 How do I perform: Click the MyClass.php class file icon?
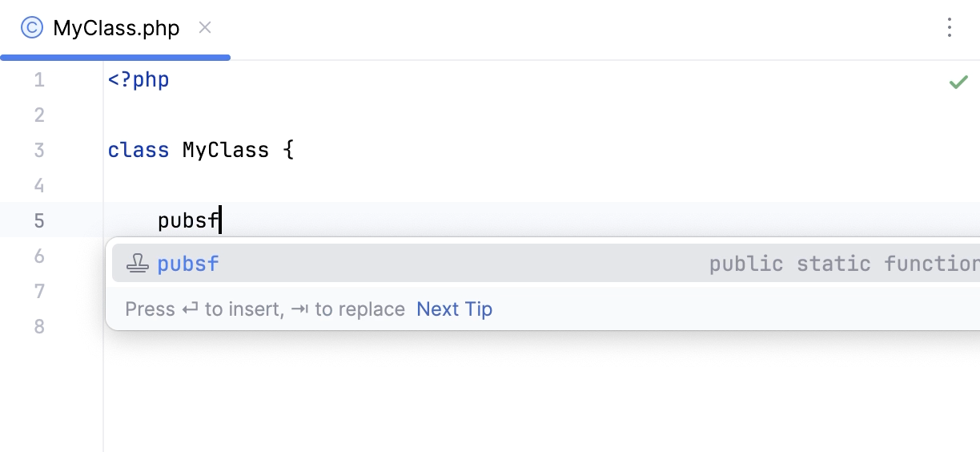coord(32,29)
